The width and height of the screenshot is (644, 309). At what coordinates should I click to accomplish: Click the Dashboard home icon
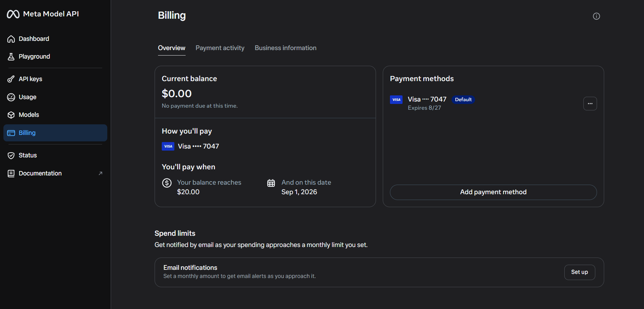[11, 39]
